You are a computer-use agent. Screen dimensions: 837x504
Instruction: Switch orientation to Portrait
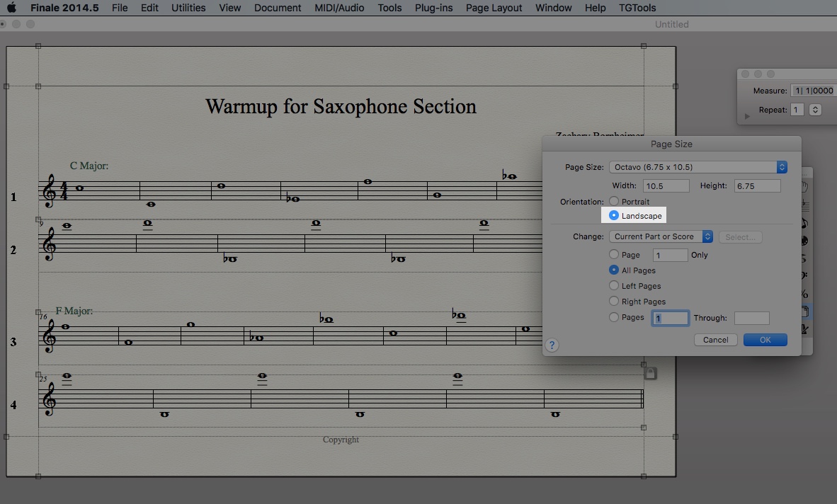click(614, 201)
